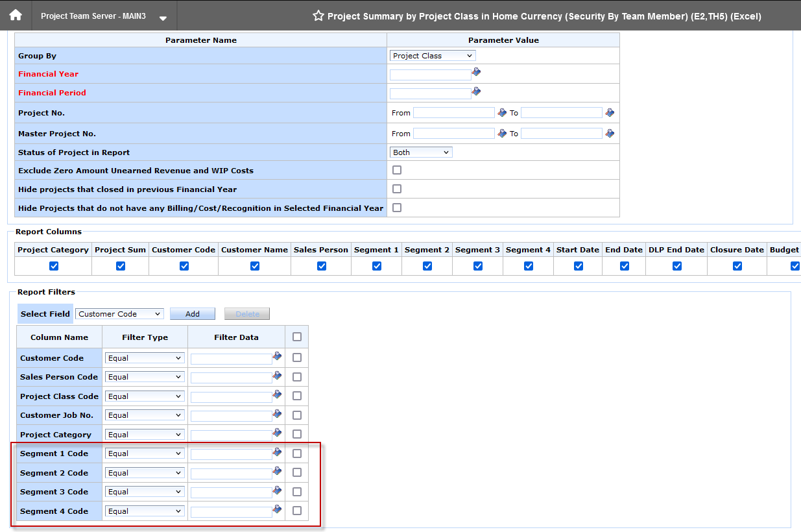Image resolution: width=801 pixels, height=532 pixels.
Task: Click the Home icon in the top bar
Action: click(x=14, y=14)
